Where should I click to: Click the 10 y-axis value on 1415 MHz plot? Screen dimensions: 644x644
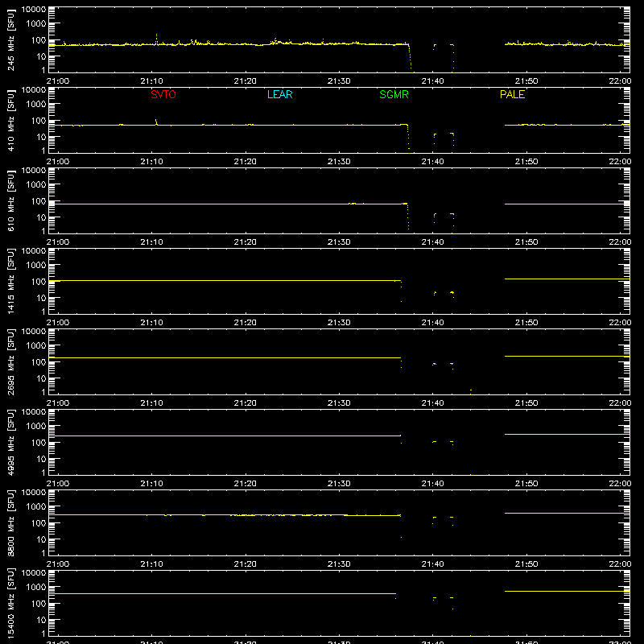(41, 298)
